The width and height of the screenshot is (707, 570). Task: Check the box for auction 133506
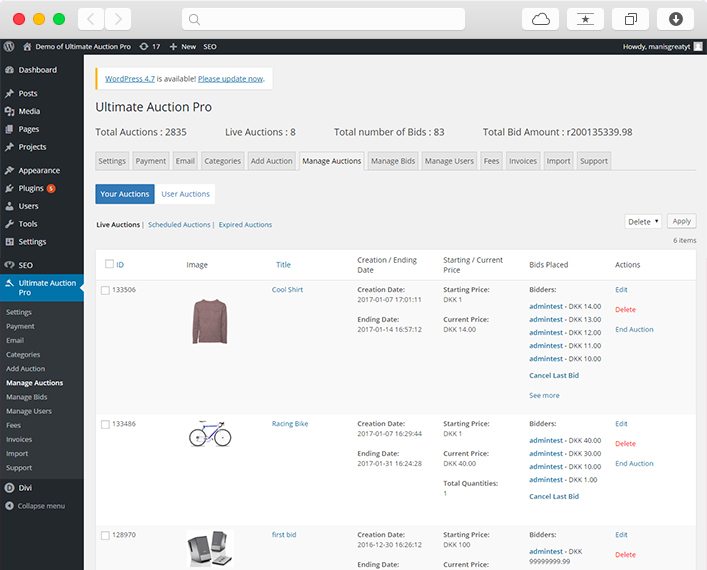[x=105, y=290]
